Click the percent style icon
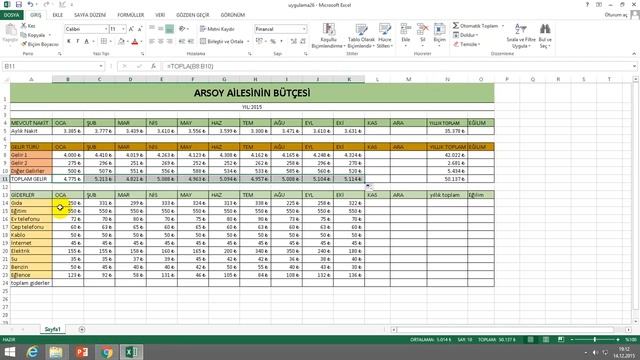This screenshot has height=360, width=640. pos(273,41)
